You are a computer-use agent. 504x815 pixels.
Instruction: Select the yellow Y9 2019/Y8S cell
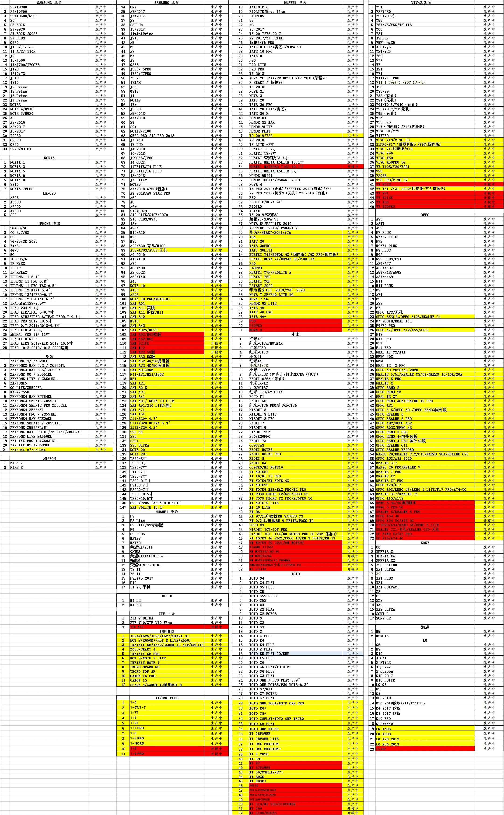click(x=295, y=136)
